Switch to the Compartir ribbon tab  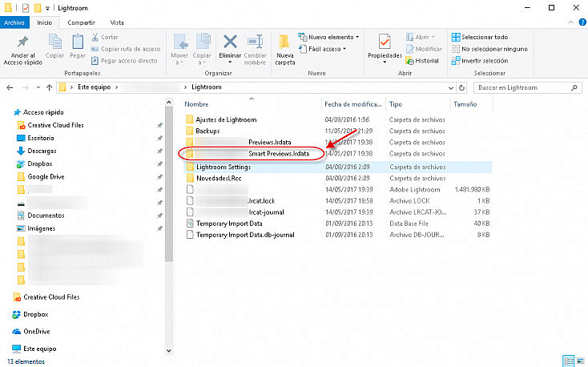coord(82,22)
